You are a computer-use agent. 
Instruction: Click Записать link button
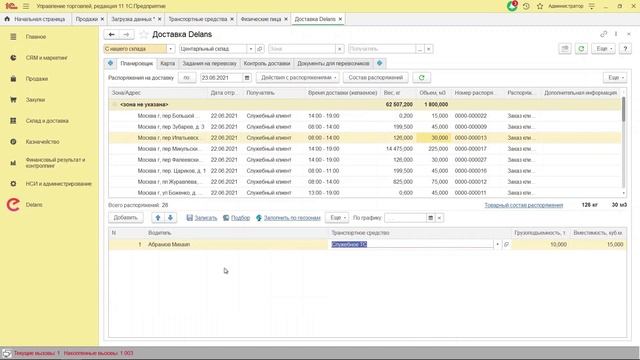(x=202, y=218)
